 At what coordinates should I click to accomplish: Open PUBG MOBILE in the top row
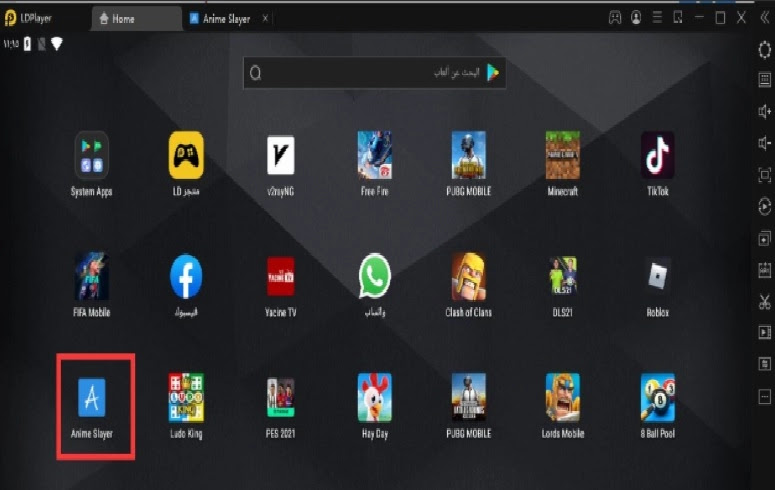pyautogui.click(x=469, y=155)
